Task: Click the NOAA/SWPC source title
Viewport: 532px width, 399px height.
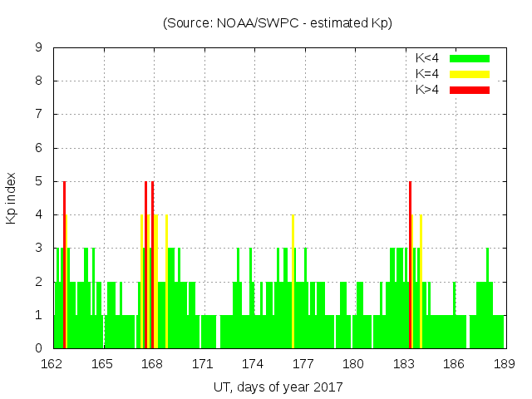Action: point(278,23)
